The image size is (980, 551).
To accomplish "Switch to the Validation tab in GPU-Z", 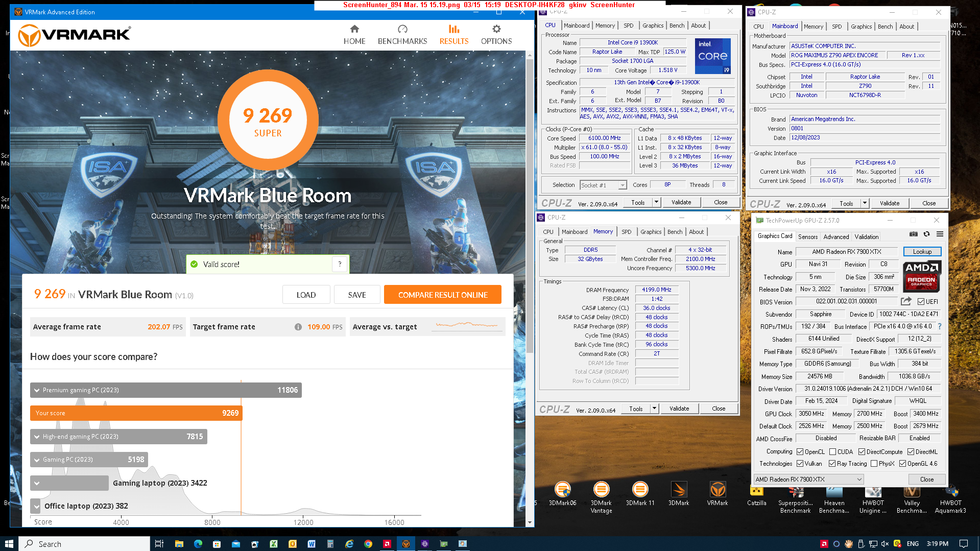I will tap(867, 236).
